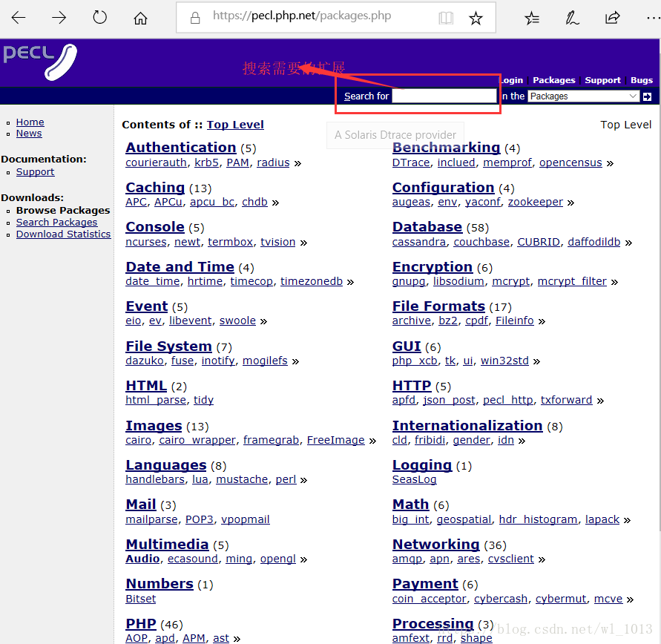Open the mcrypt_filter package link

coord(572,281)
